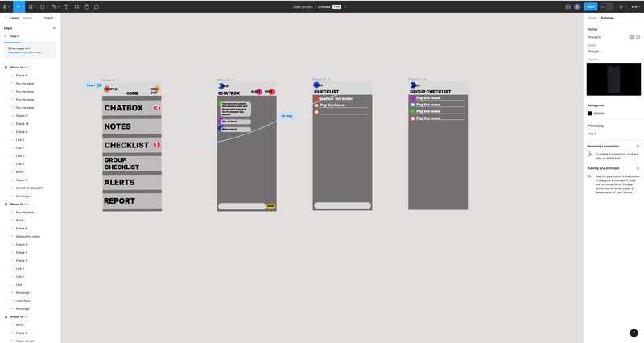Select the Ellipse 4 layer
This screenshot has height=343, width=644.
(22, 244)
